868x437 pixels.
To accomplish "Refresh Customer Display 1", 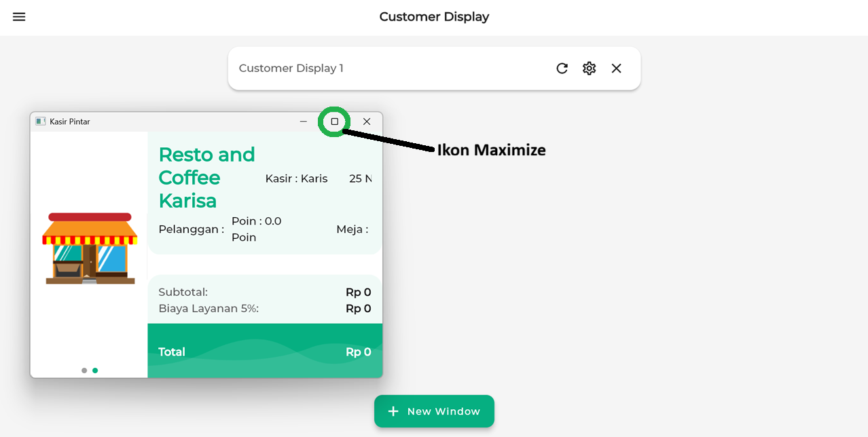I will tap(562, 68).
